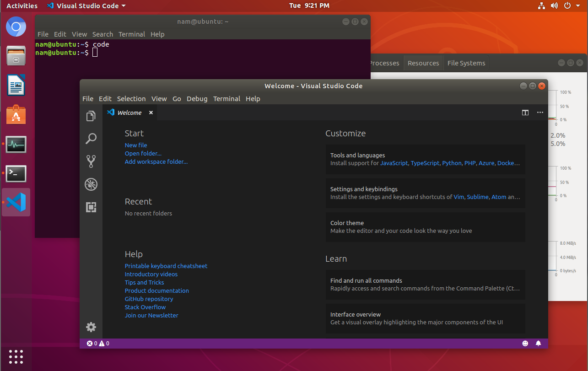Open the View menu in VS Code

pyautogui.click(x=159, y=99)
